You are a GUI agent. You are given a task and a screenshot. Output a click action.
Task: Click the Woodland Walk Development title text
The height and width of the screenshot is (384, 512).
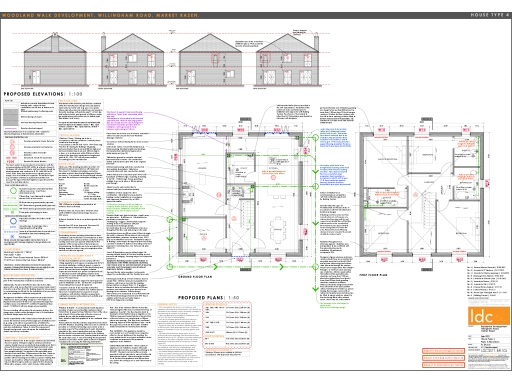click(100, 15)
